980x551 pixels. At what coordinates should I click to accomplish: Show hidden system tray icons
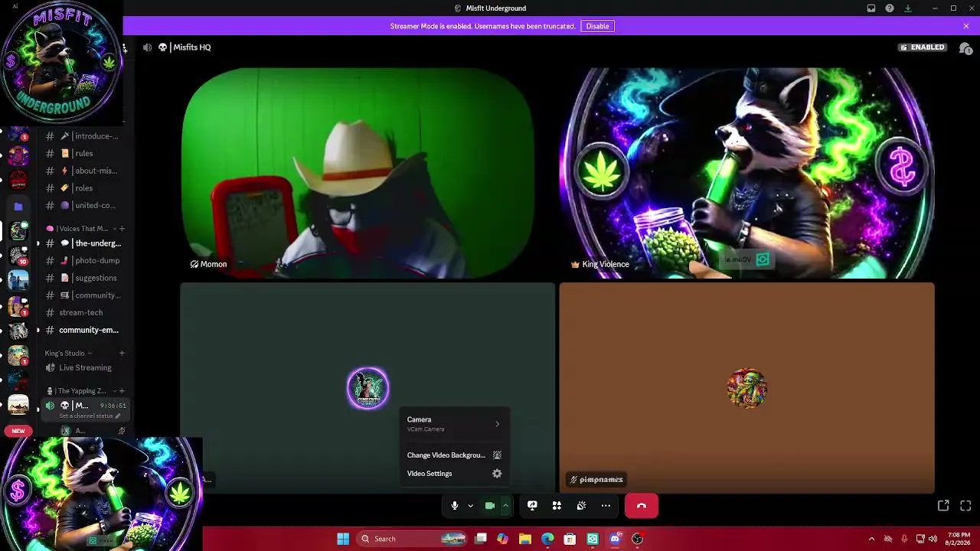pos(871,539)
